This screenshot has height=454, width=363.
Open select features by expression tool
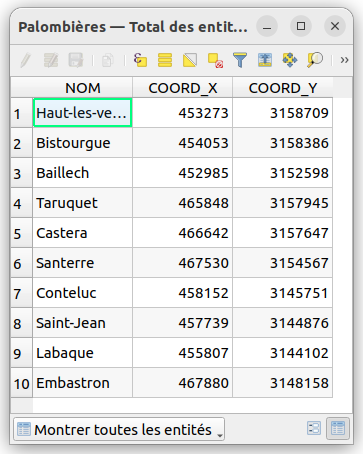click(140, 60)
